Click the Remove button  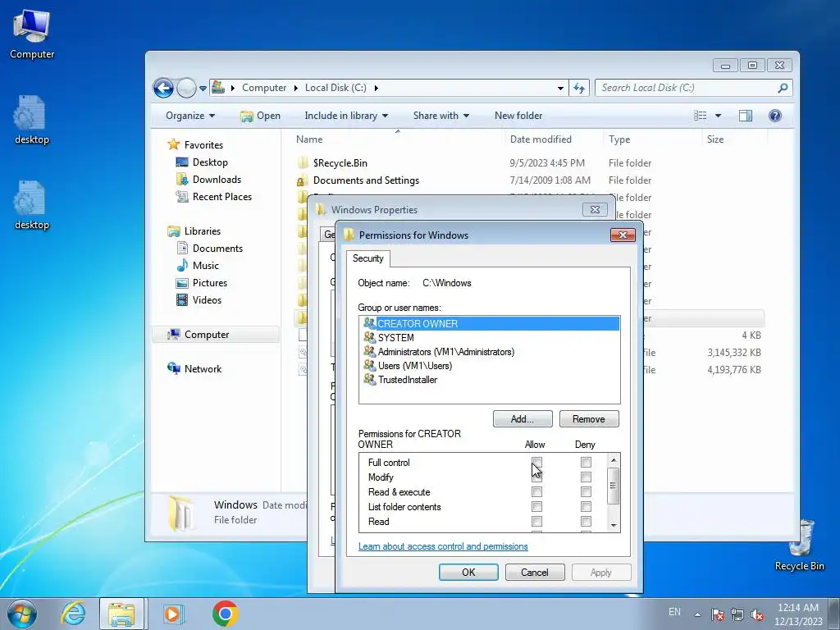tap(589, 419)
